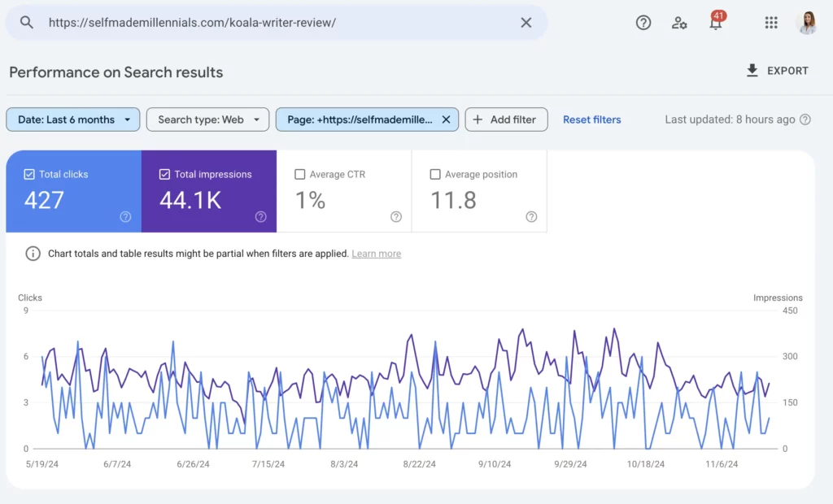Open the notifications bell showing 41 alerts
This screenshot has height=504, width=833.
[715, 23]
